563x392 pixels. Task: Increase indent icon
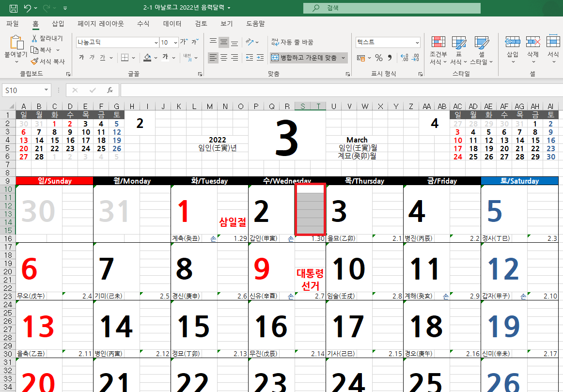[260, 58]
